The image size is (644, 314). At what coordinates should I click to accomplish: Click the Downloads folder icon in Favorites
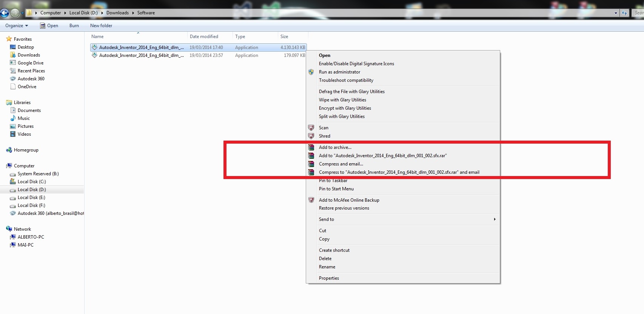(13, 55)
